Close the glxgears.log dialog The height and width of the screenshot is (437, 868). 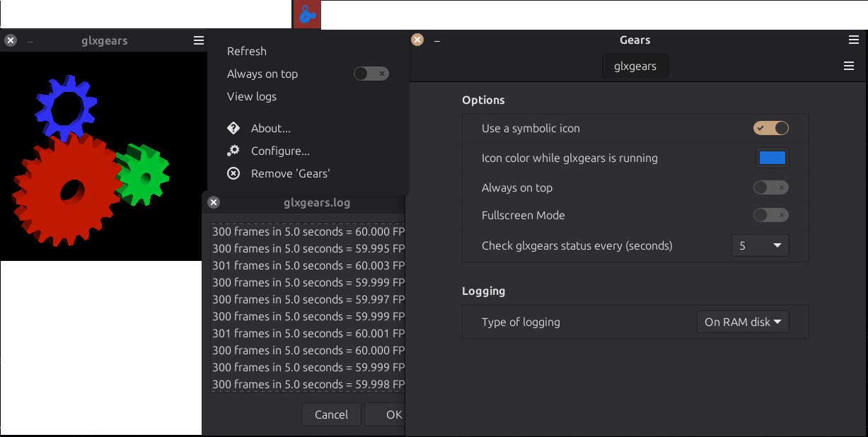click(x=214, y=202)
